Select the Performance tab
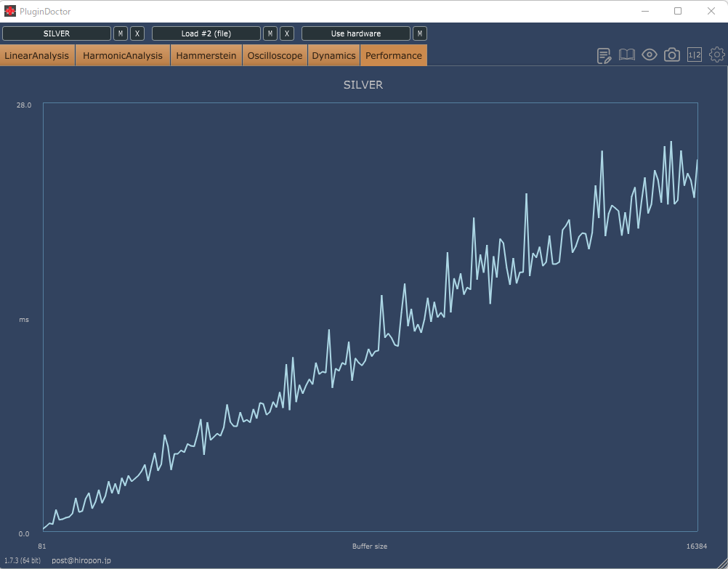Image resolution: width=728 pixels, height=569 pixels. point(394,55)
